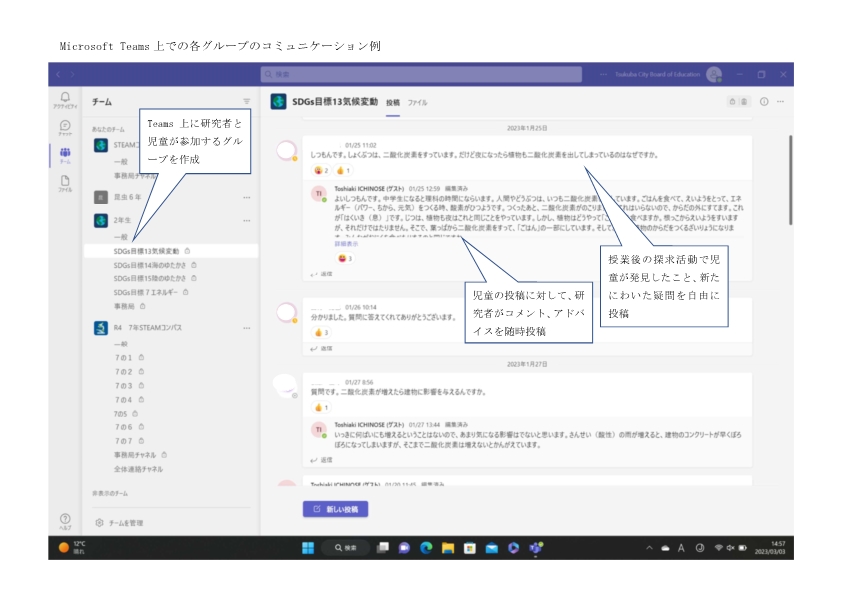Click the TI avatar on the 01/25 12:59 reply
Viewport: 842px width, 596px height.
pyautogui.click(x=319, y=193)
